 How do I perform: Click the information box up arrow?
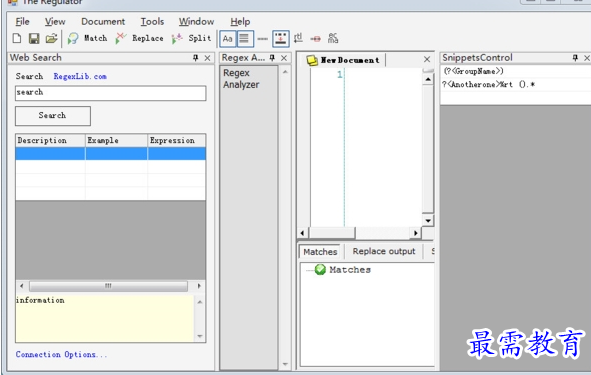pos(200,302)
